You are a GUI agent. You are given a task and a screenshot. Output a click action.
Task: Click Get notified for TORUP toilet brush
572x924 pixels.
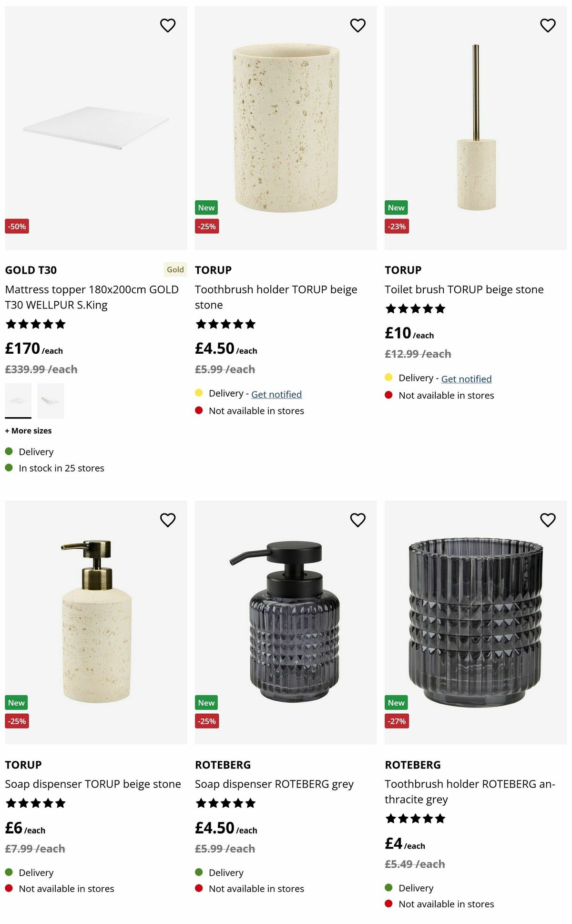(x=466, y=379)
